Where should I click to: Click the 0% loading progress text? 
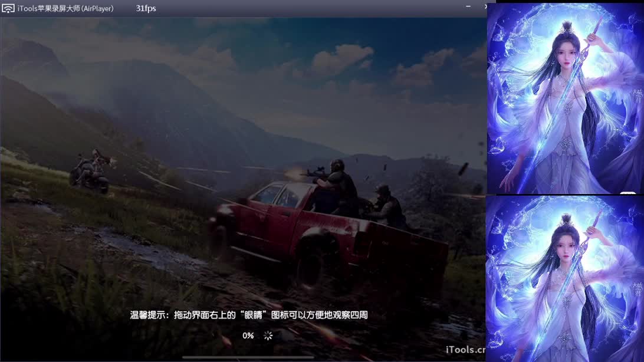(248, 335)
